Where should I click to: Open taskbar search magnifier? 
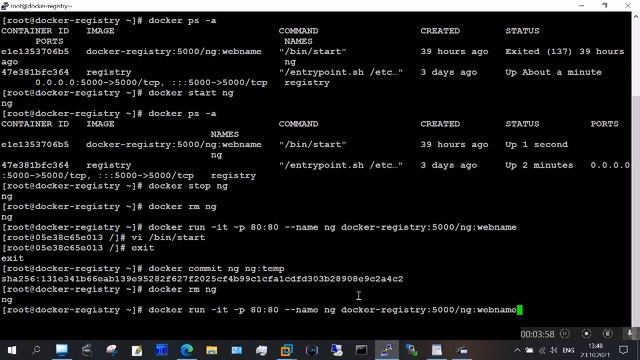(x=36, y=350)
